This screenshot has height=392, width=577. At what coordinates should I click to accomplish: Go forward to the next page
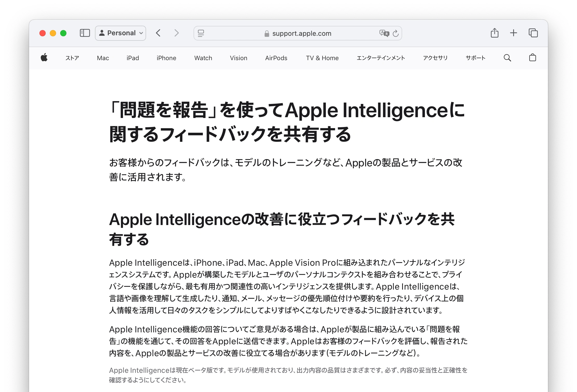tap(176, 33)
